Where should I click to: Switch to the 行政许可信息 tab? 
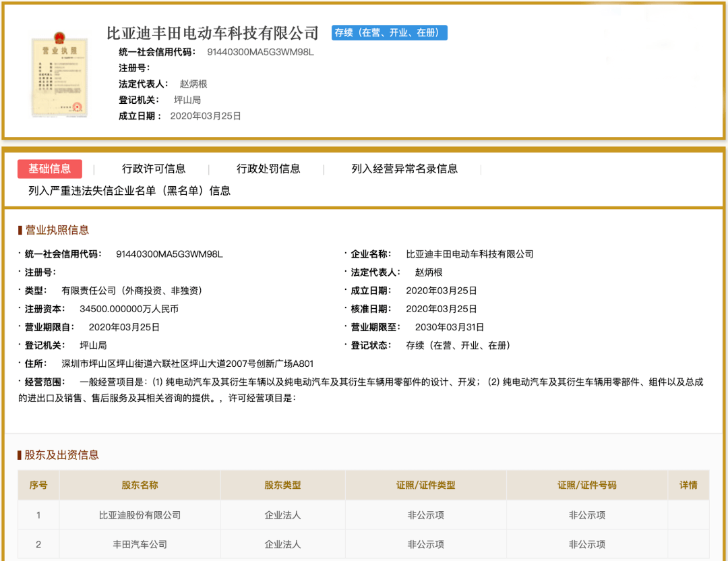click(154, 169)
